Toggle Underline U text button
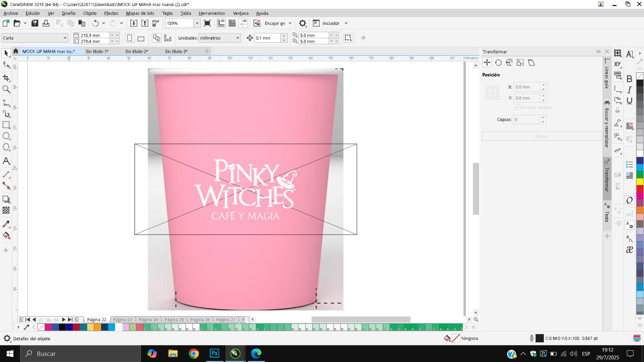Image resolution: width=644 pixels, height=362 pixels. click(x=630, y=101)
